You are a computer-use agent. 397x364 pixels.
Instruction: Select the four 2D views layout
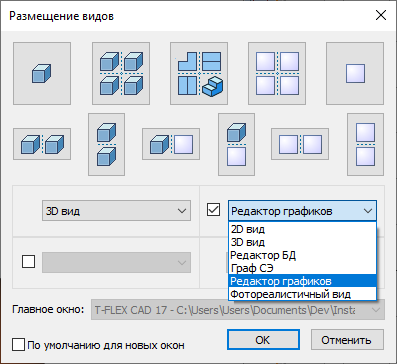click(277, 73)
